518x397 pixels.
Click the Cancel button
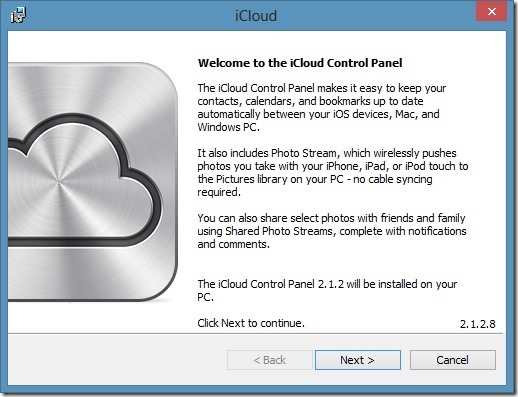click(452, 360)
